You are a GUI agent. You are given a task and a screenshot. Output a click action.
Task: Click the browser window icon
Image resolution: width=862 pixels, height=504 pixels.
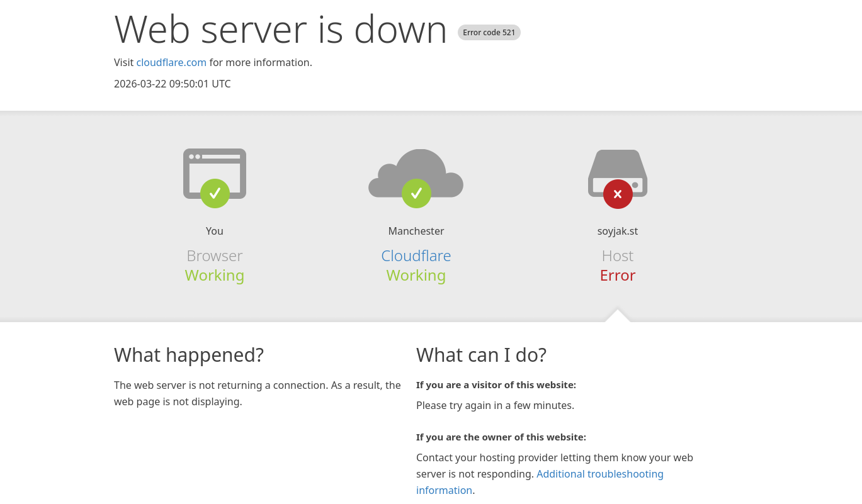215,174
